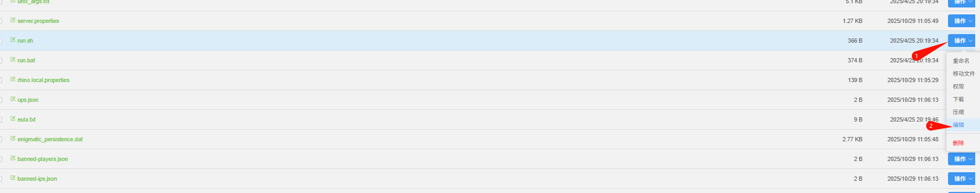Select 下载 in the operations menu

959,99
